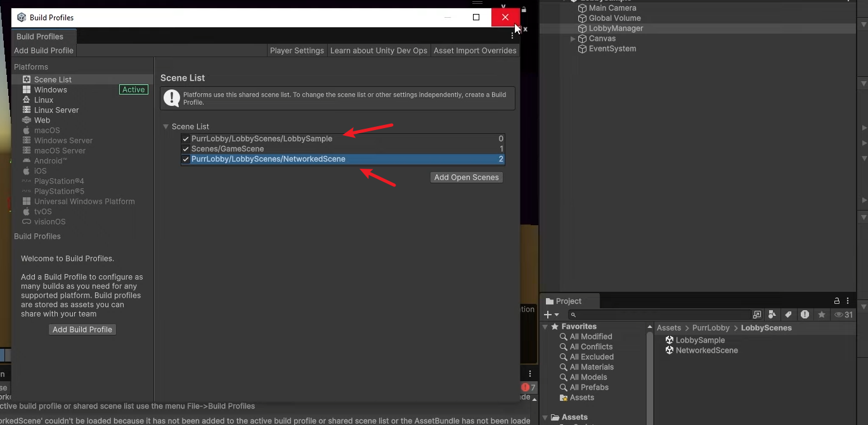Viewport: 868px width, 425px height.
Task: Toggle the Project panel lock icon
Action: click(837, 301)
